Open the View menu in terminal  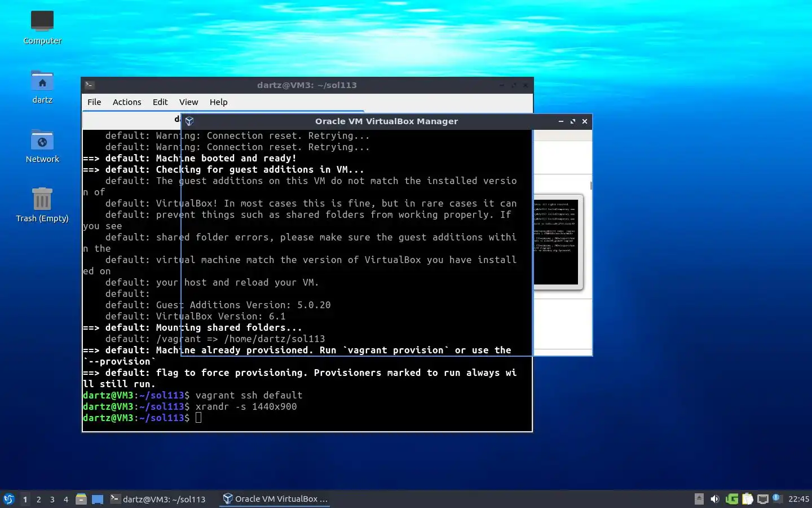coord(188,102)
